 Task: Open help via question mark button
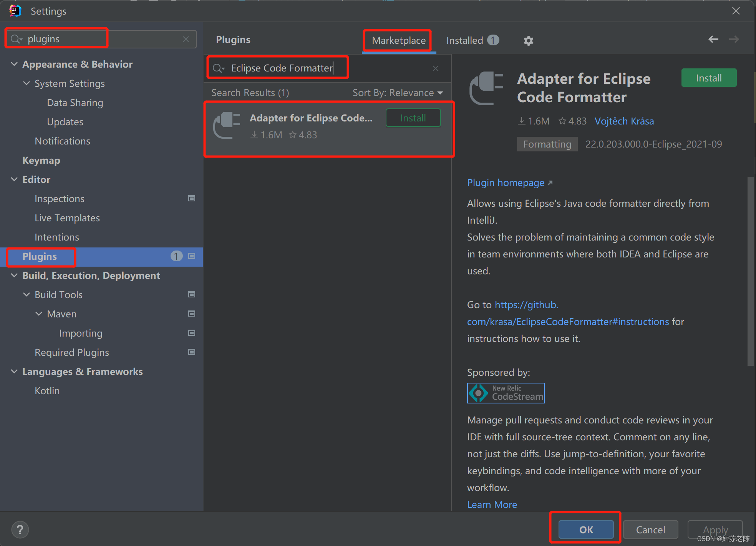tap(20, 530)
